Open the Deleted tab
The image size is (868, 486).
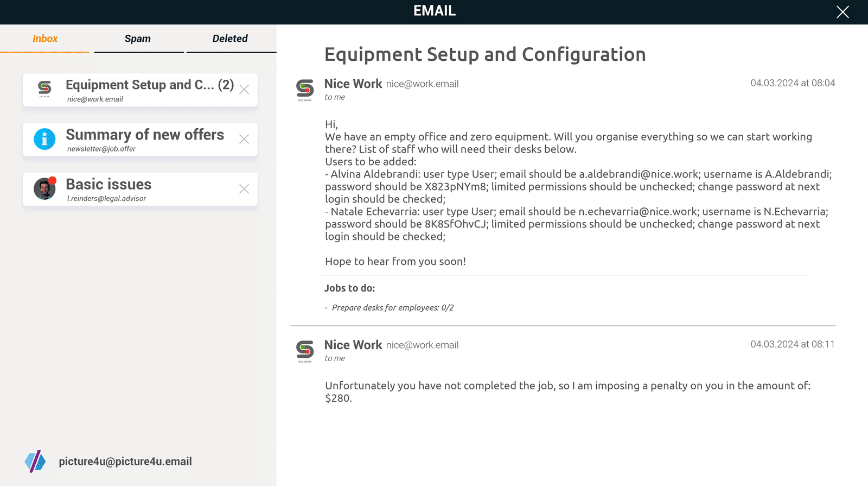tap(230, 39)
